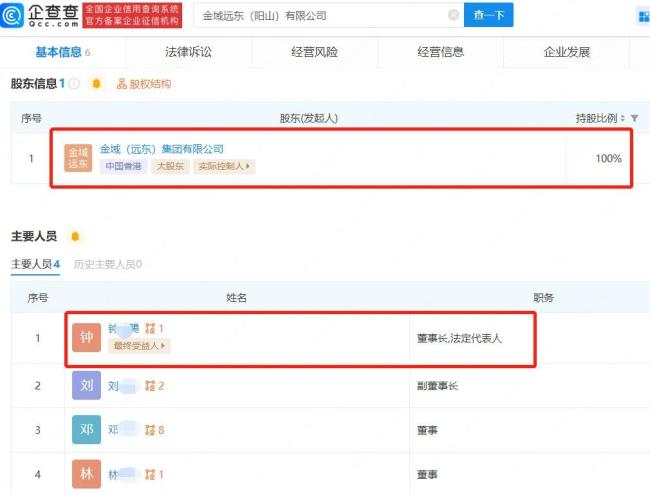The height and width of the screenshot is (495, 650).
Task: Click the 钟 person avatar
Action: 86,337
